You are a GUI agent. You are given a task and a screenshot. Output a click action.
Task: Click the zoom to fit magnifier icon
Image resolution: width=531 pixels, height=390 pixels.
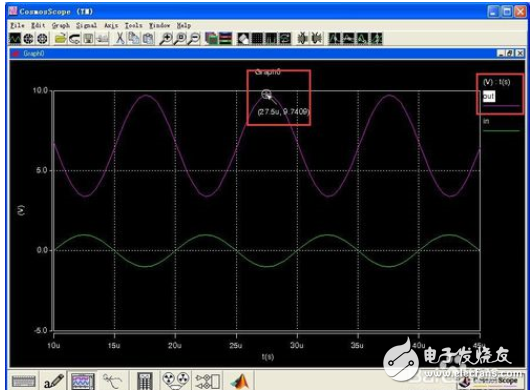coord(180,39)
